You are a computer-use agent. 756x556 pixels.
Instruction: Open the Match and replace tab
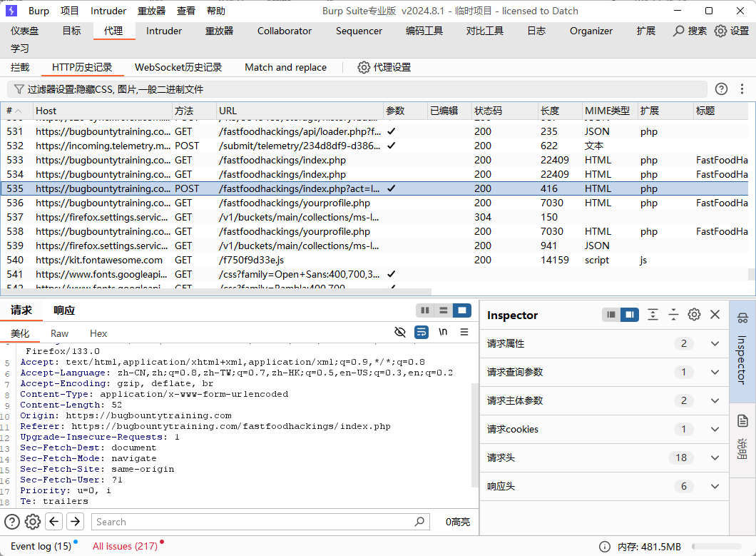tap(285, 67)
